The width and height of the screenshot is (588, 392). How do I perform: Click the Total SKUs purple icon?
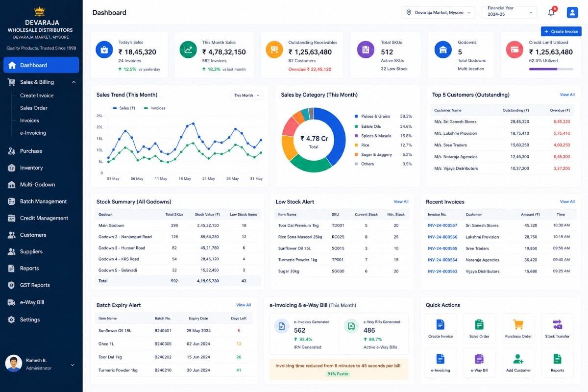(x=366, y=49)
